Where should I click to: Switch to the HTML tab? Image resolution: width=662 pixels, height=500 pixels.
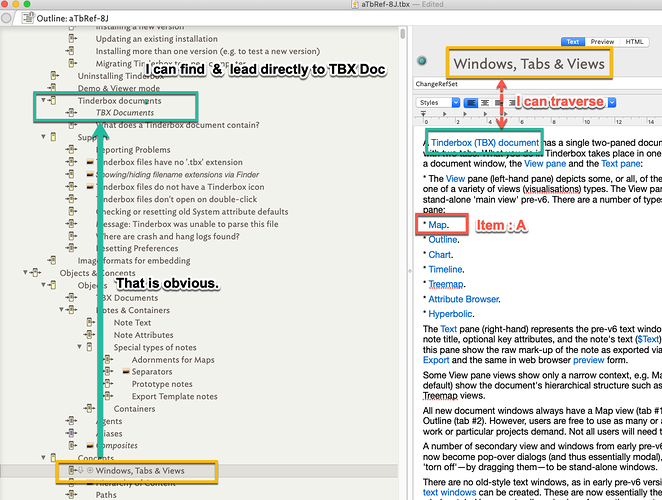click(x=634, y=42)
